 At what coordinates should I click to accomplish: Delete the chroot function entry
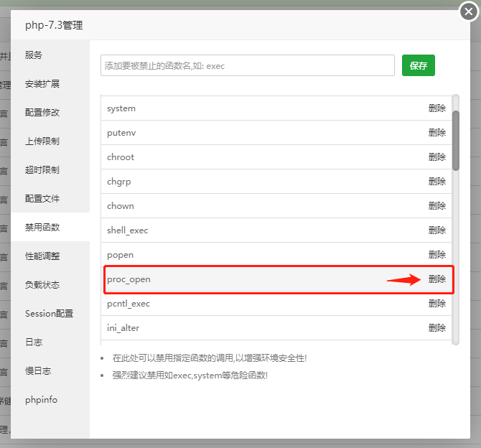pos(436,157)
